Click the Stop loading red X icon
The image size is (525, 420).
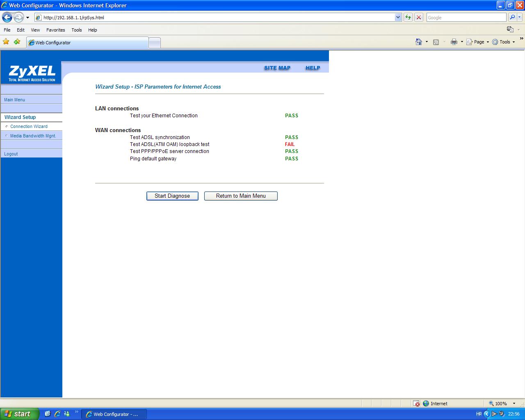[419, 17]
